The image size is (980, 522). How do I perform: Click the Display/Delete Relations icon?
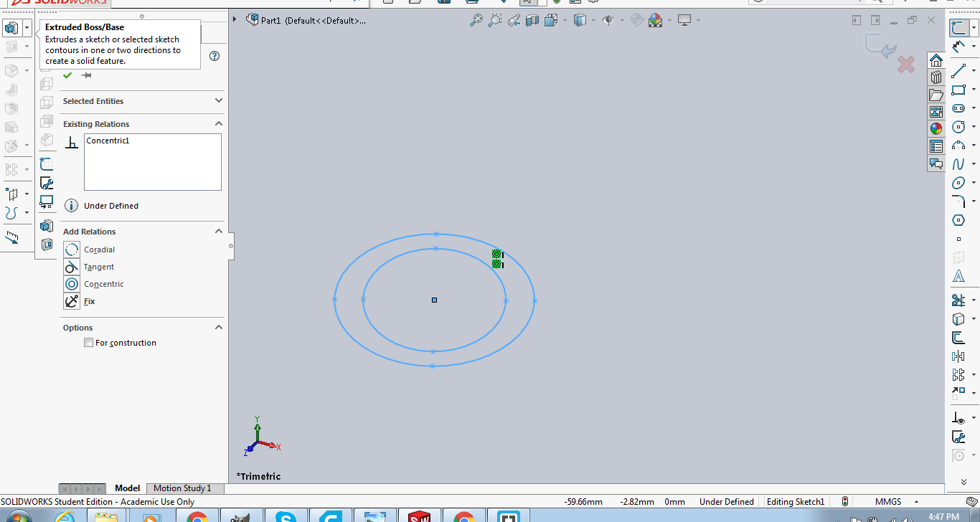click(x=958, y=417)
